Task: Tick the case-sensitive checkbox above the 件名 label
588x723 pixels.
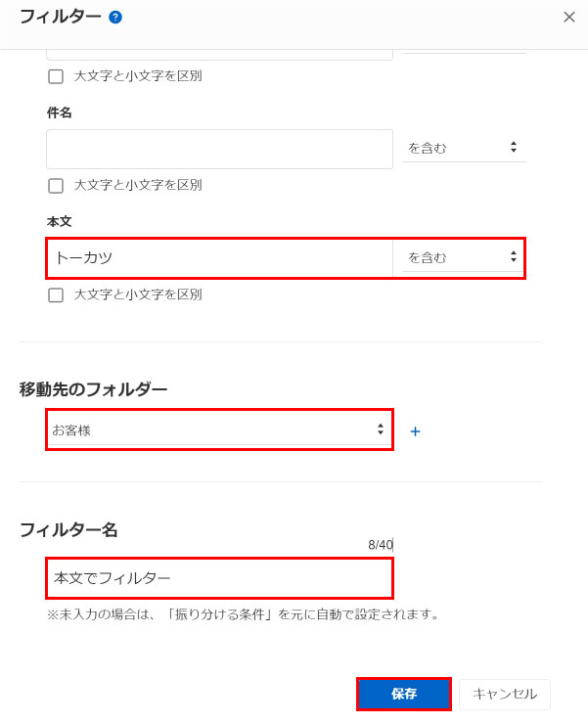Action: click(x=56, y=76)
